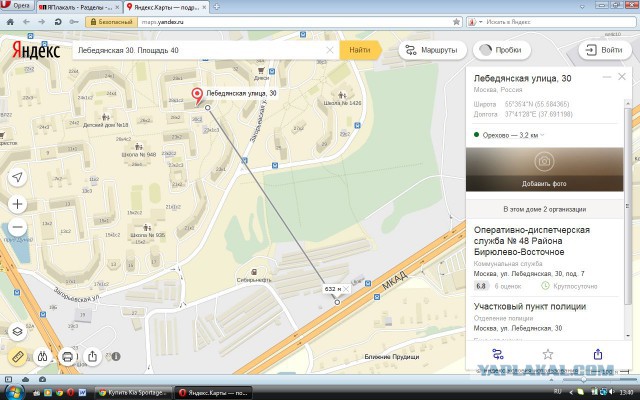
Task: Click the info card vertical scrollbar
Action: click(x=628, y=204)
